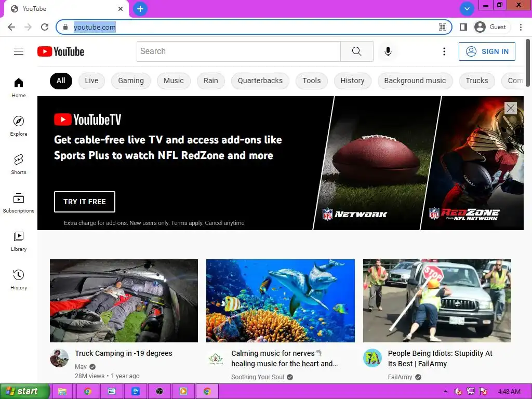The width and height of the screenshot is (532, 399).
Task: Show hidden system tray icons
Action: coord(445,391)
